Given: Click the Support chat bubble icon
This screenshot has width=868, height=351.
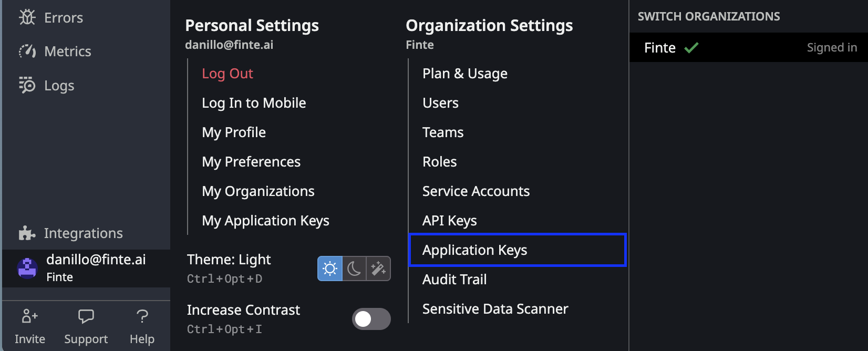Looking at the screenshot, I should click(x=86, y=316).
